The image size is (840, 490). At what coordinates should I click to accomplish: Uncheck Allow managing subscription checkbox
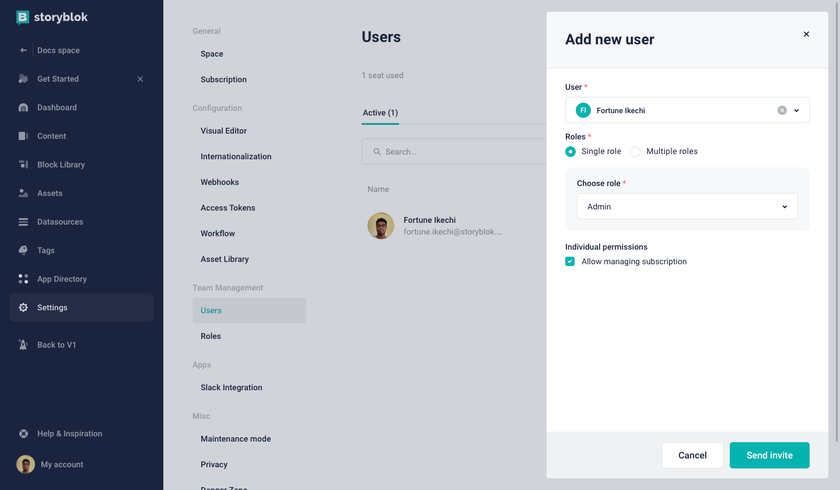point(569,261)
